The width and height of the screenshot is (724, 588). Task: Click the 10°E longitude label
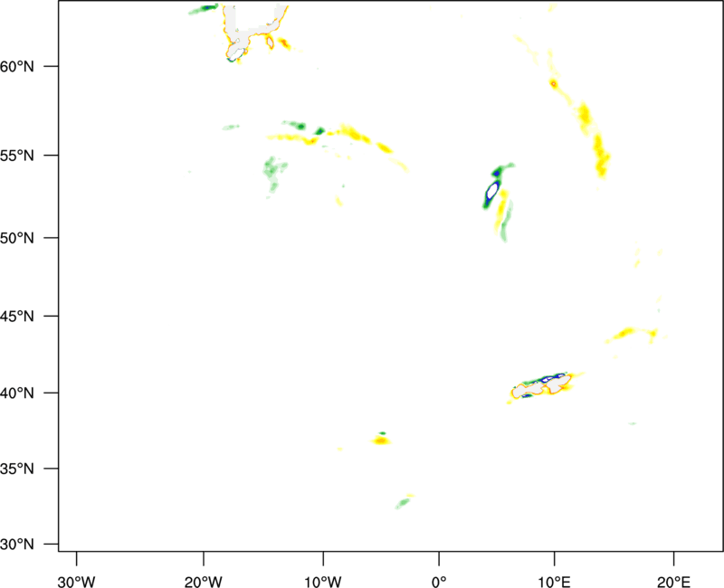coord(554,582)
